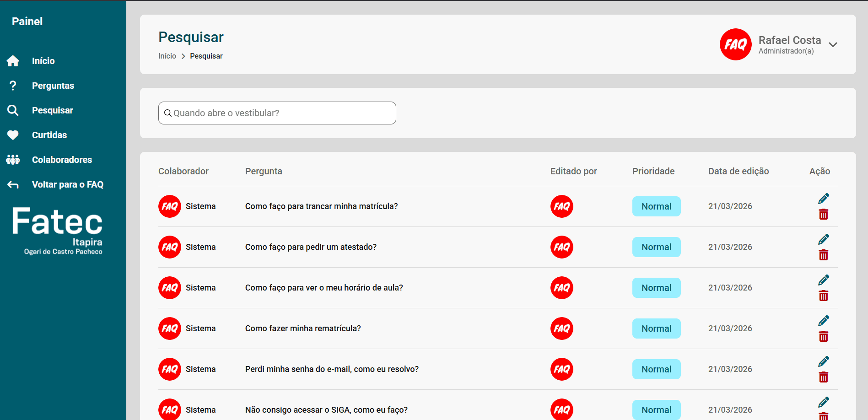Screen dimensions: 868x420
Task: Edit the 'senha do e-mail' question
Action: (x=823, y=361)
